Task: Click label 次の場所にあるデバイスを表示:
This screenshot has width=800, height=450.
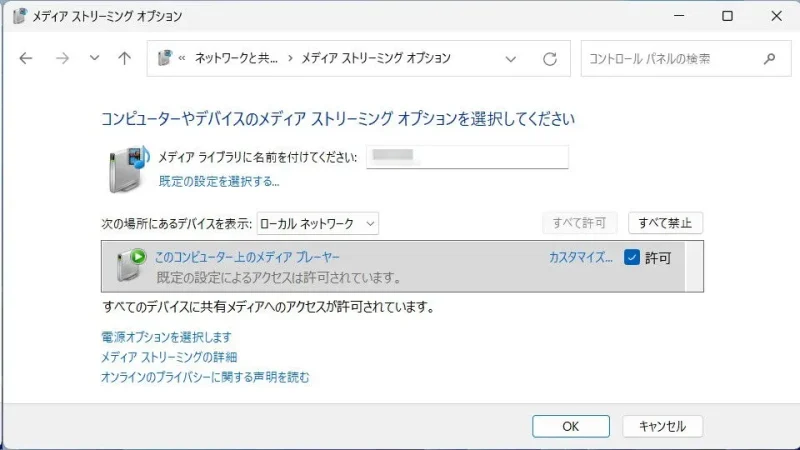Action: [x=177, y=223]
